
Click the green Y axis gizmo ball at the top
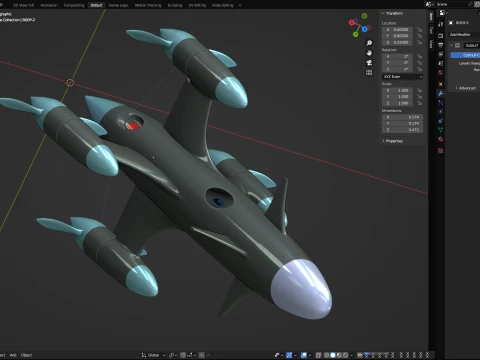click(364, 16)
